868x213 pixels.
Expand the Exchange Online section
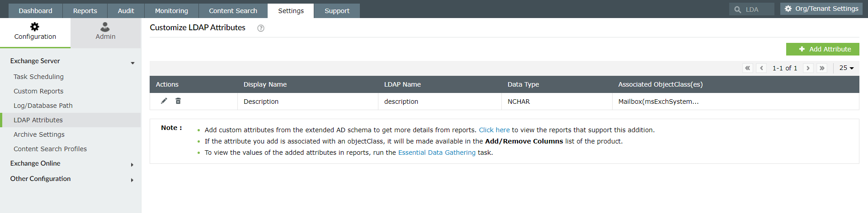click(132, 165)
